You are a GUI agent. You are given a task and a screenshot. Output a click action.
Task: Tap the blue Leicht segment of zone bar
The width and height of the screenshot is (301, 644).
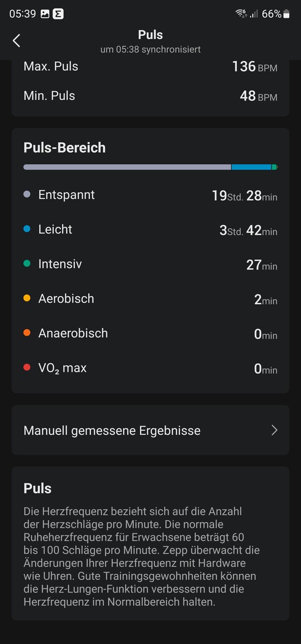coord(251,167)
